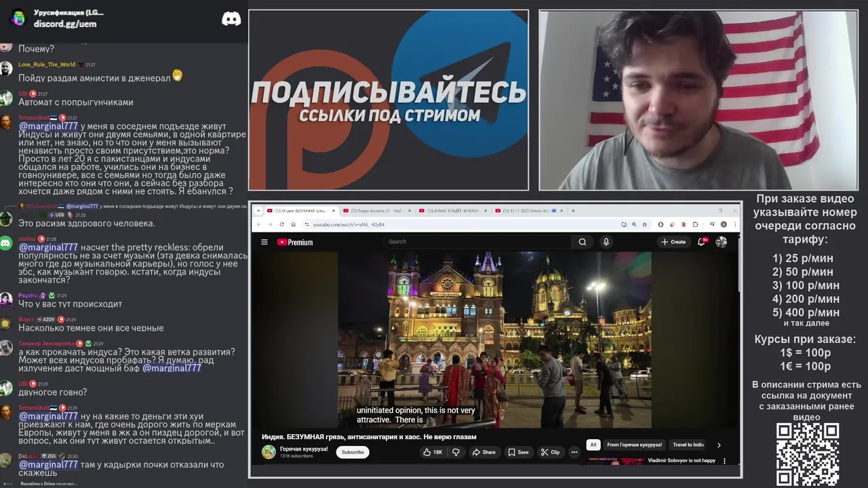Open YouTube notifications bell
Screen dimensions: 868x488
pyautogui.click(x=702, y=242)
